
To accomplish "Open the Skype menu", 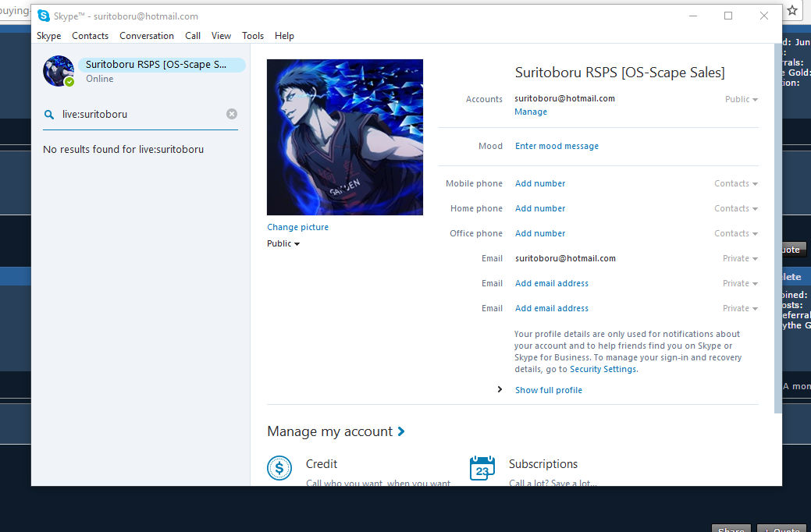I will coord(48,36).
